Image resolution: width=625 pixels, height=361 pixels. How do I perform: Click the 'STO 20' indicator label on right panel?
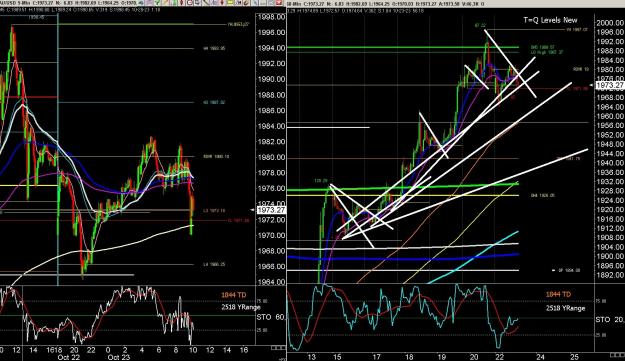tap(609, 320)
